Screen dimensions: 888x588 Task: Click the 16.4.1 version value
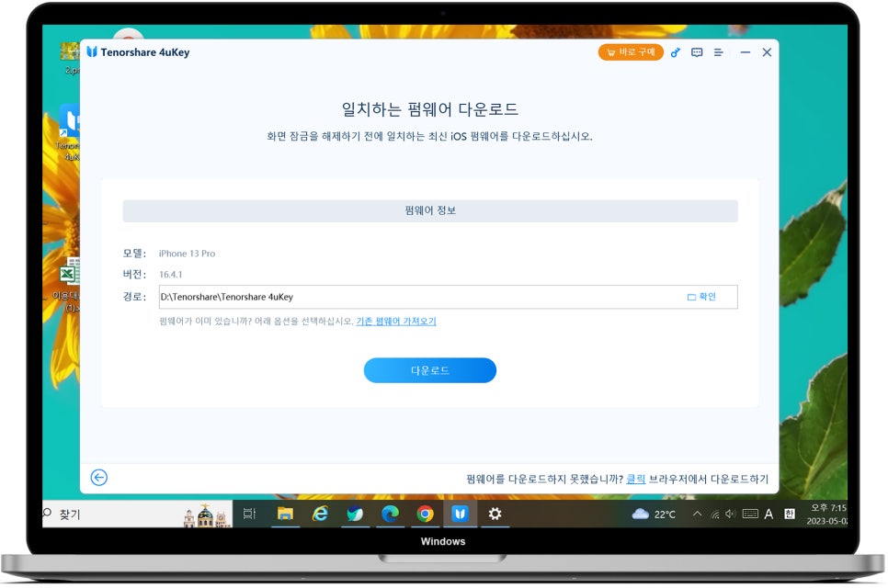point(170,275)
